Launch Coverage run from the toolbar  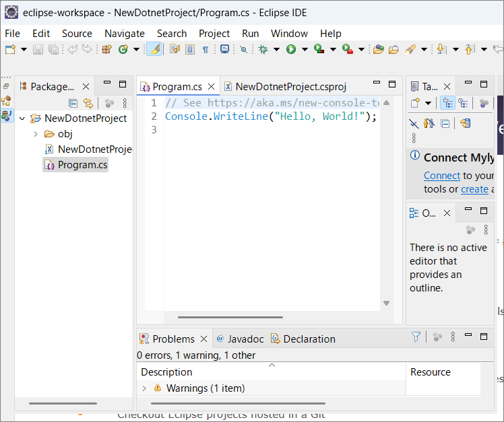click(x=319, y=49)
